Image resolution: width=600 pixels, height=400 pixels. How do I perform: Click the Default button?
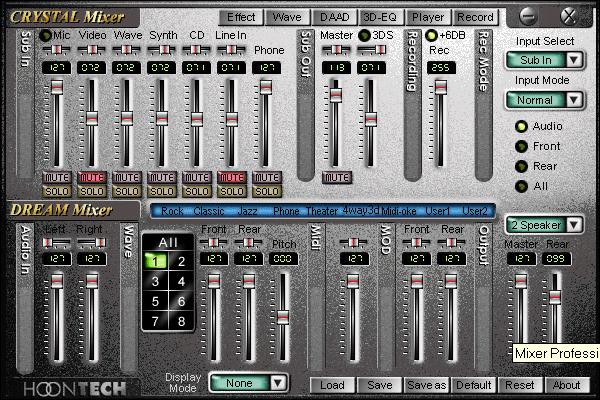pos(474,385)
